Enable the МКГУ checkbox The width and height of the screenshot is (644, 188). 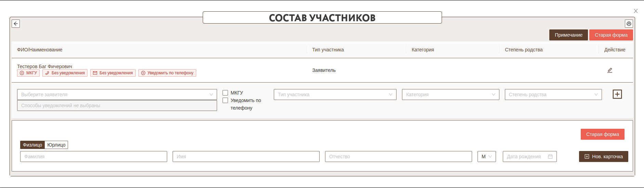(225, 93)
